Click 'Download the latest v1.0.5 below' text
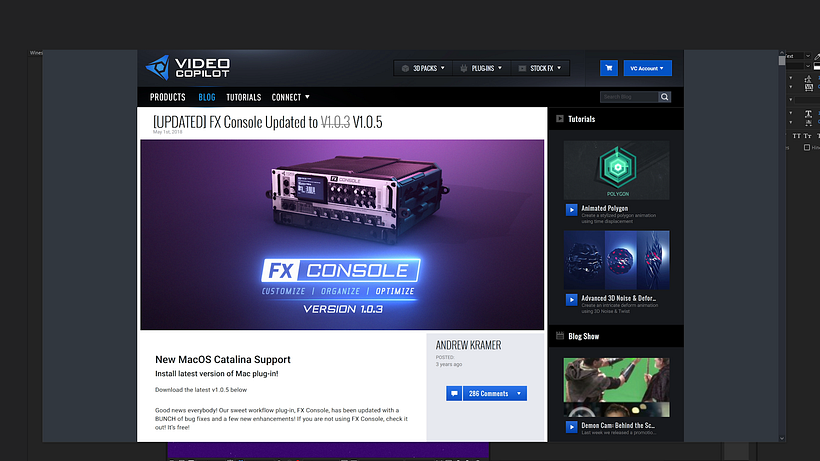This screenshot has width=820, height=461. pyautogui.click(x=201, y=389)
